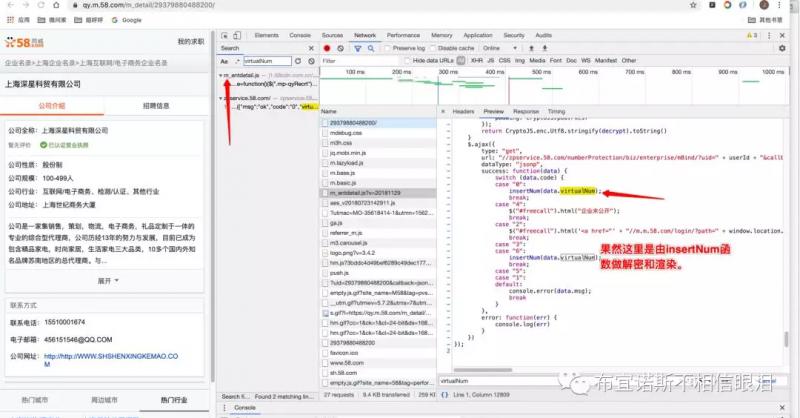Filter requests by Manifest type

[606, 61]
